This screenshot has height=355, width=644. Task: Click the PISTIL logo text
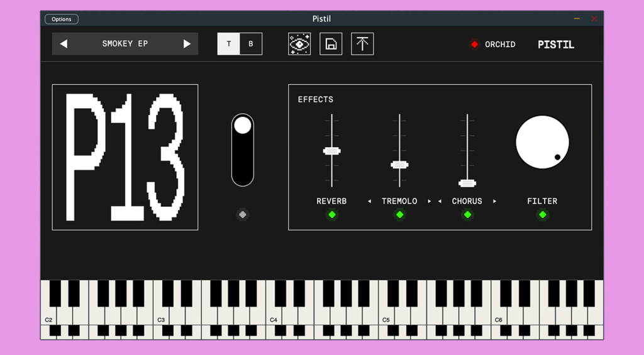(556, 45)
